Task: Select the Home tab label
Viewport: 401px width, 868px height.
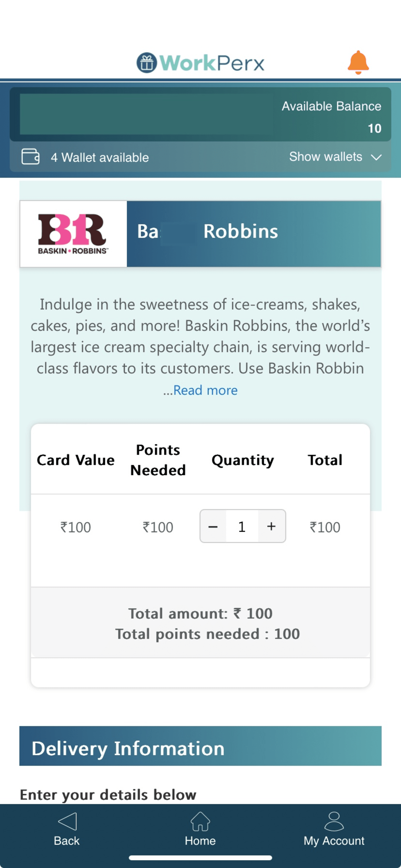Action: click(200, 841)
